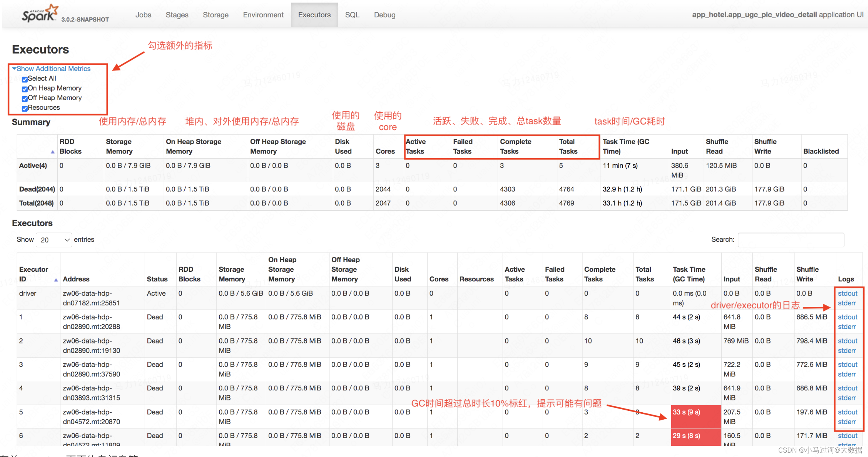Open the Stages tab
Image resolution: width=868 pixels, height=457 pixels.
tap(177, 15)
